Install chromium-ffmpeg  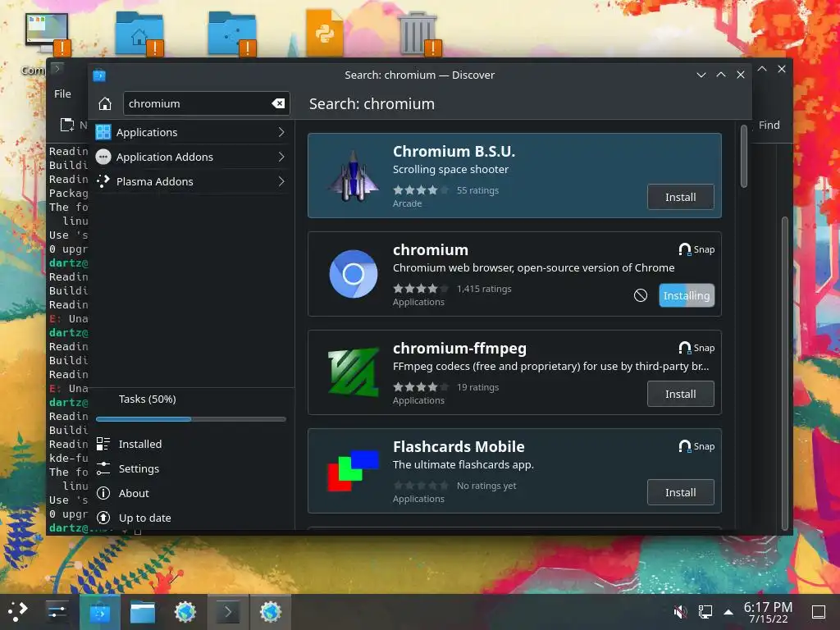(680, 394)
